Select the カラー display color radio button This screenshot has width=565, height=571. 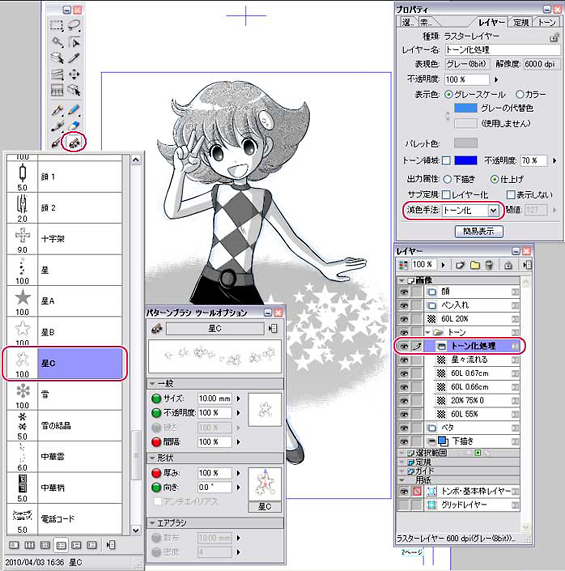coord(519,94)
